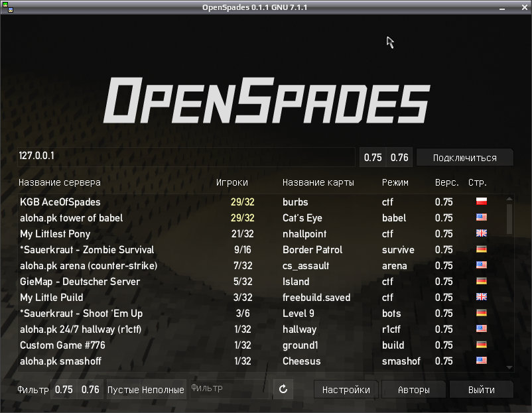Viewport: 532px width, 413px height.
Task: Sort by Игроки column header
Action: tap(232, 182)
